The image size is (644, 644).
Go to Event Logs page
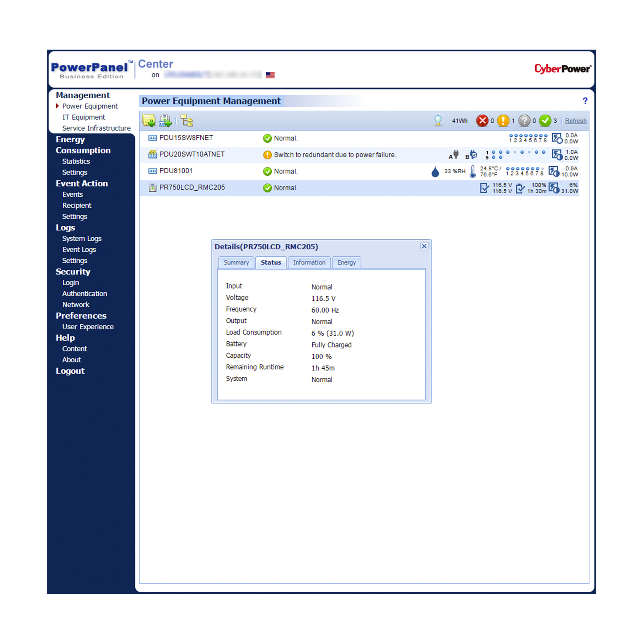click(79, 250)
